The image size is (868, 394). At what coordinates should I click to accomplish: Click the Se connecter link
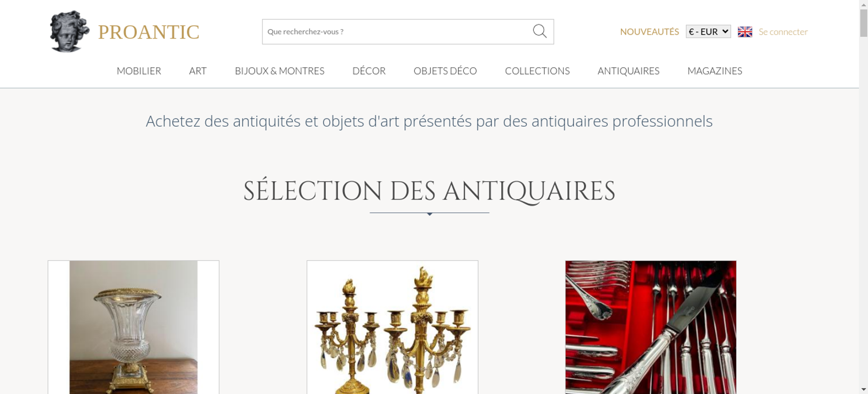[783, 32]
